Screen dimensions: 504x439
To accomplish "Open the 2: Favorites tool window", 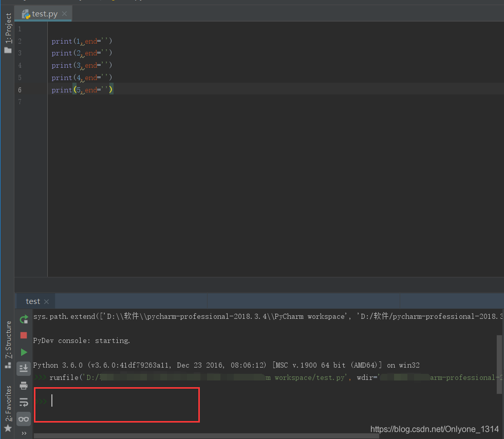I will (8, 403).
